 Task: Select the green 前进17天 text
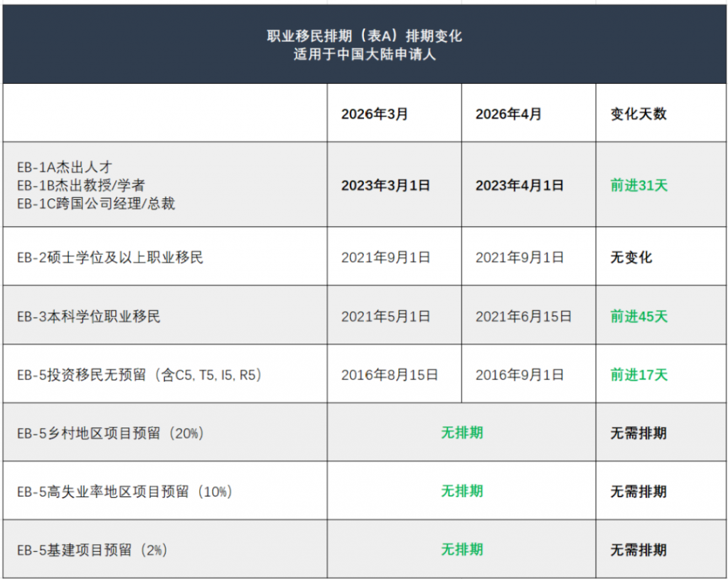tap(638, 375)
